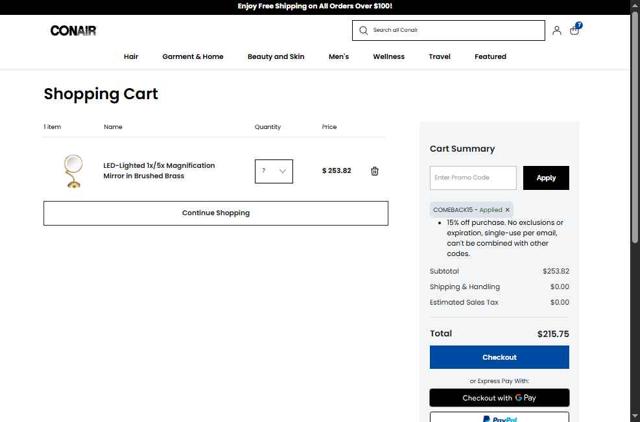Click the Estimated Sales Tax label
The height and width of the screenshot is (422, 640).
pos(464,302)
